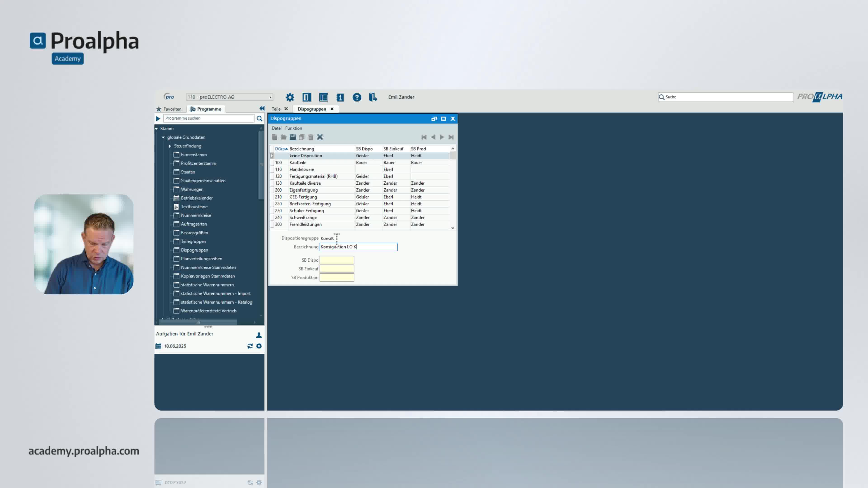The height and width of the screenshot is (488, 868).
Task: Click the info icon in top toolbar
Action: (x=340, y=97)
